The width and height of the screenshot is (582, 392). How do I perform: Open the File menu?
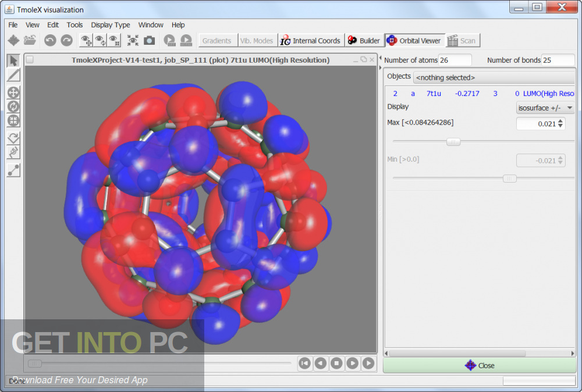[13, 25]
